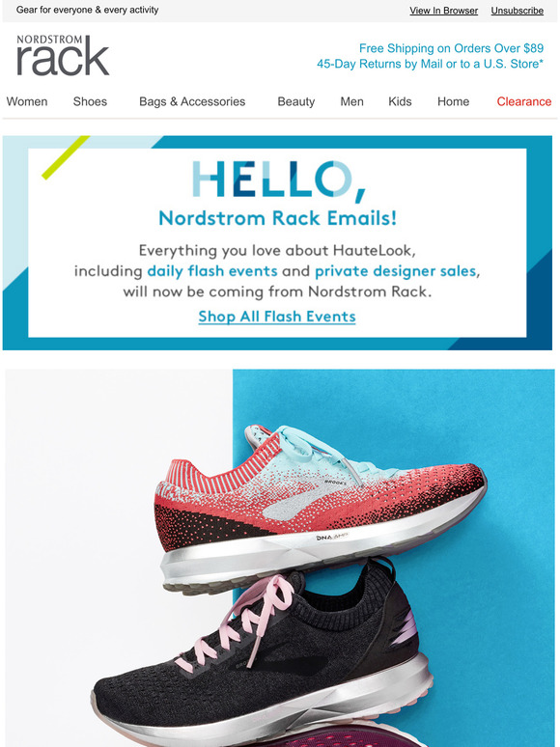Viewport: 560px width, 747px height.
Task: Open the Women category
Action: pos(27,101)
